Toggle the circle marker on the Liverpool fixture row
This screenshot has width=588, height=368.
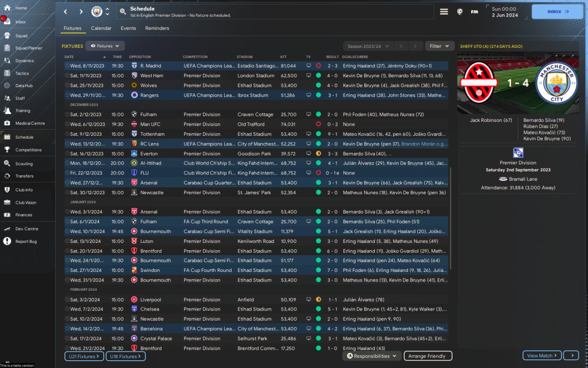pyautogui.click(x=67, y=299)
